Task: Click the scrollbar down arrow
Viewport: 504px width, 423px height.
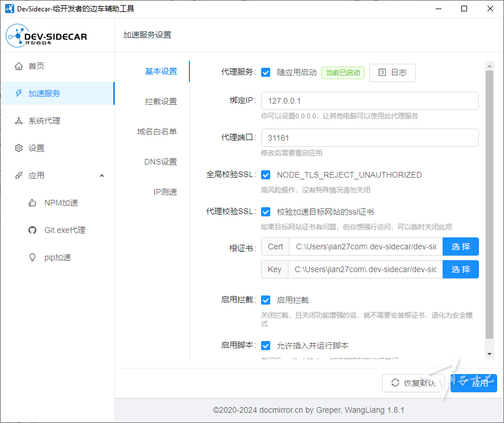Action: pyautogui.click(x=489, y=354)
